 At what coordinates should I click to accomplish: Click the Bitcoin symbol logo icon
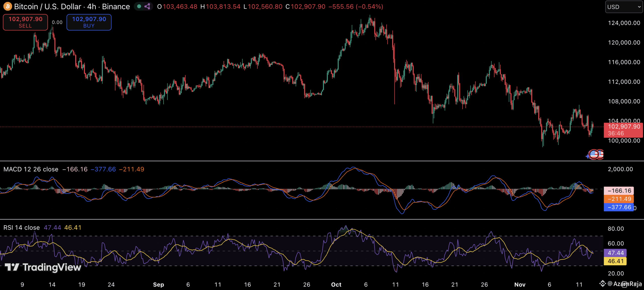pyautogui.click(x=8, y=6)
